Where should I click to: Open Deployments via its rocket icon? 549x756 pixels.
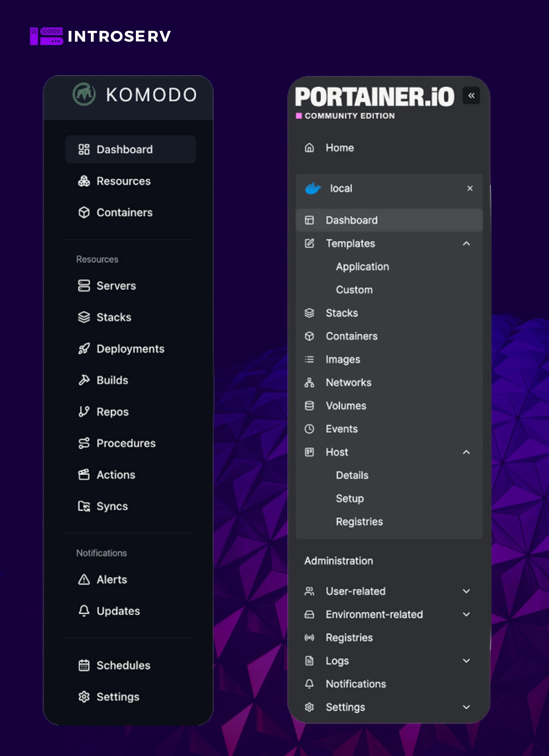coord(84,349)
